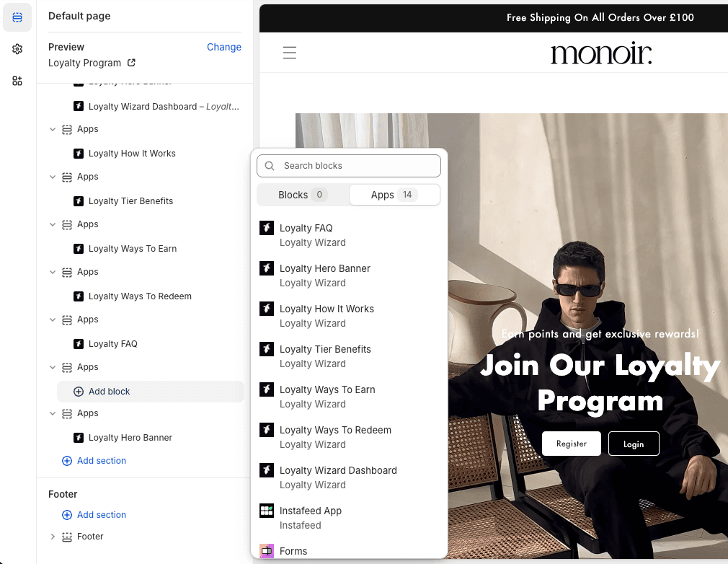The image size is (728, 564).
Task: Click the Loyalty Ways To Earn block icon
Action: coord(78,248)
